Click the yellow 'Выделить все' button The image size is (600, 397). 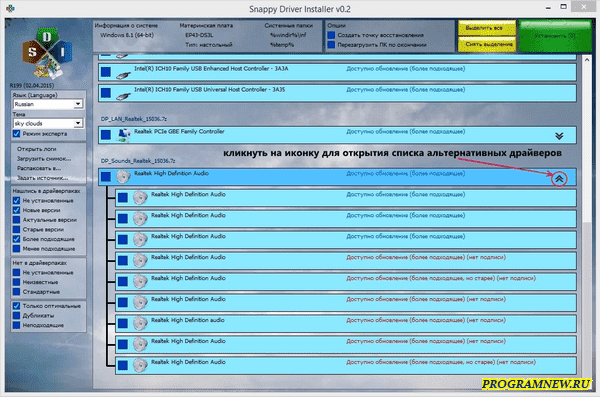(x=487, y=28)
